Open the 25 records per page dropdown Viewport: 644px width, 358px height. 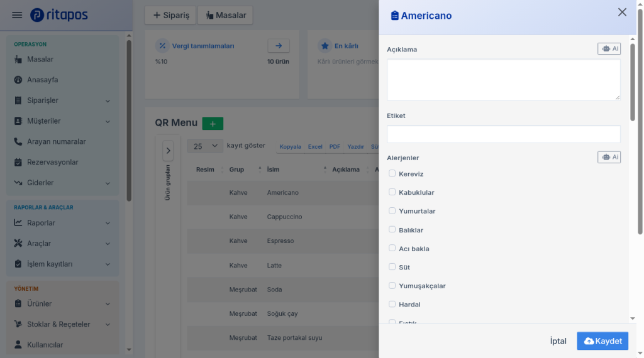tap(205, 146)
